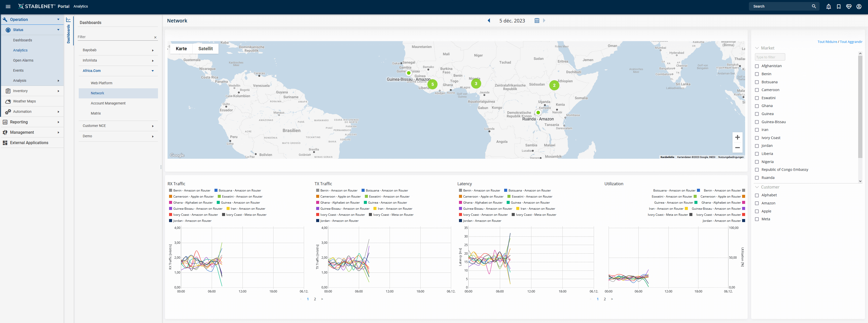Open the alarm notifications bell
This screenshot has height=323, width=868.
click(829, 6)
